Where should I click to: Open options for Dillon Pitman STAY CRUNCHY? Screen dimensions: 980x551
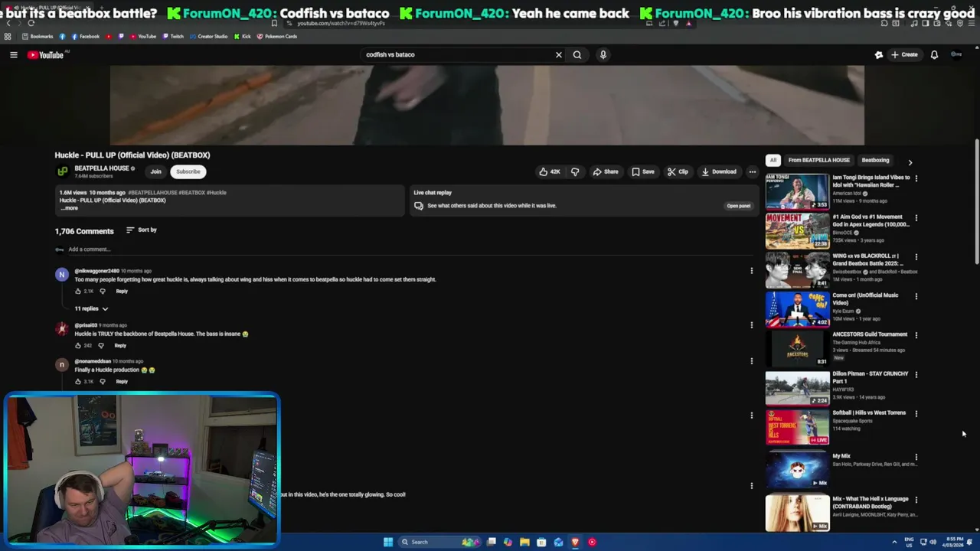point(916,375)
